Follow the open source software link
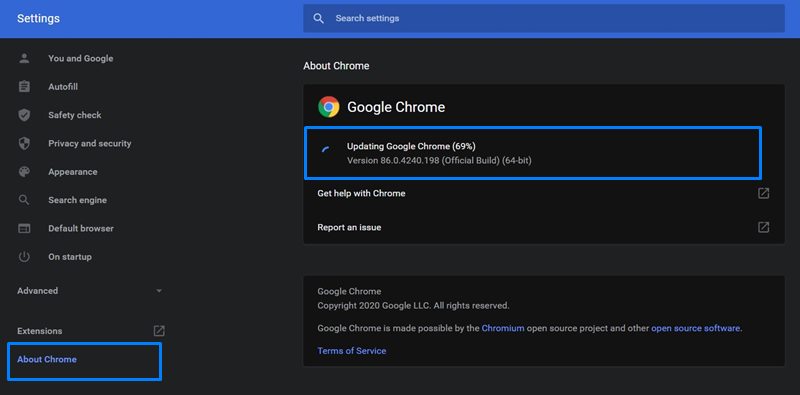800x395 pixels. pos(696,328)
